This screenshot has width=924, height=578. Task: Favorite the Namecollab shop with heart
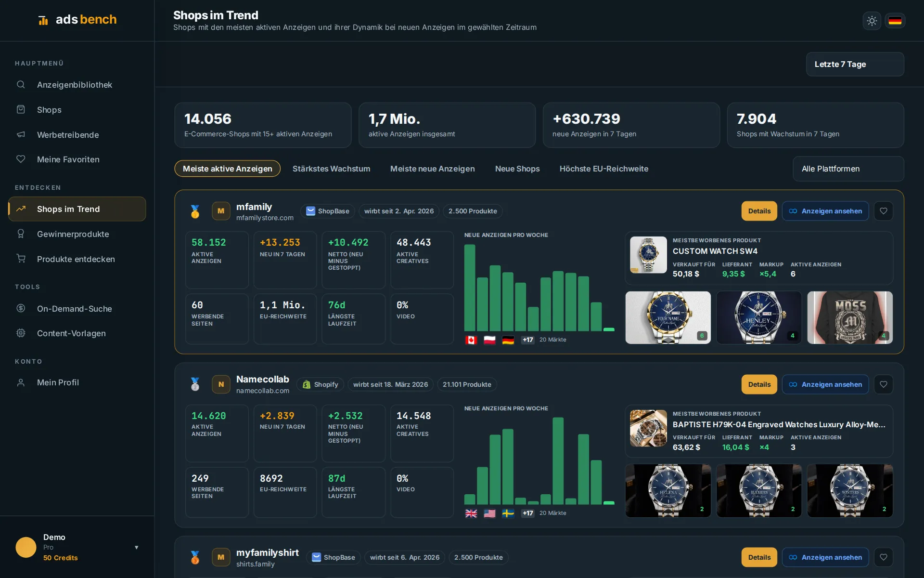[x=883, y=384]
